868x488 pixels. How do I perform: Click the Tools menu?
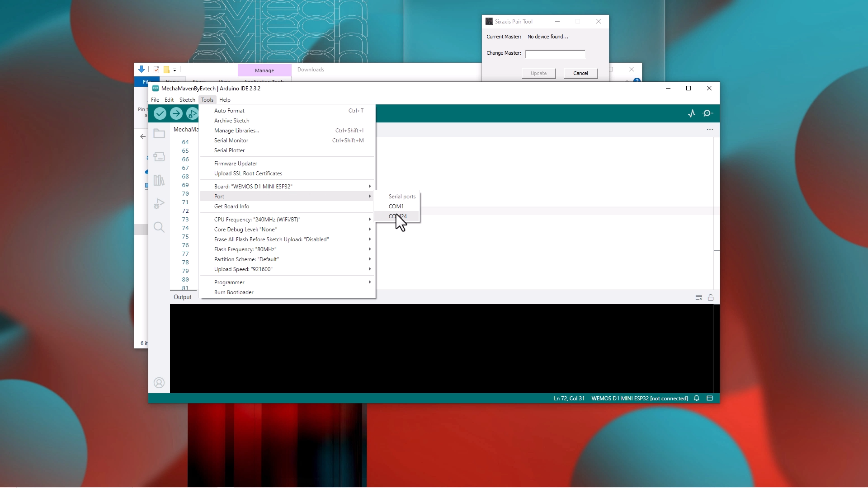[207, 100]
